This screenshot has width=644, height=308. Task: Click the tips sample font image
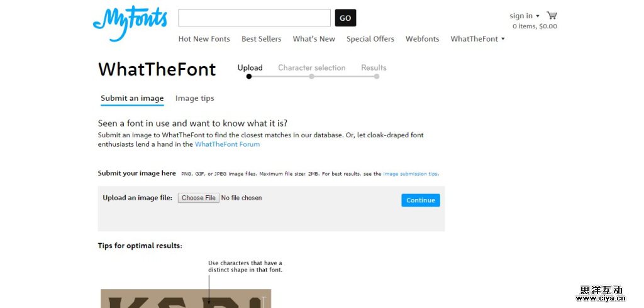tap(186, 299)
